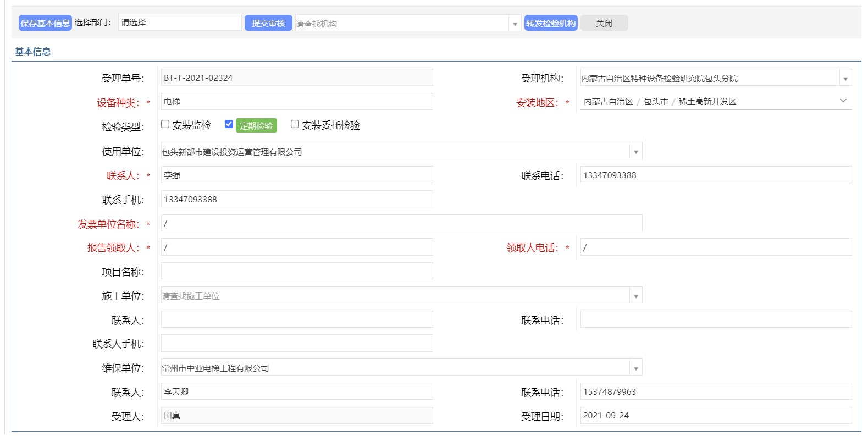Click the 联系人 field containing 李天卿
868x436 pixels.
pos(297,391)
